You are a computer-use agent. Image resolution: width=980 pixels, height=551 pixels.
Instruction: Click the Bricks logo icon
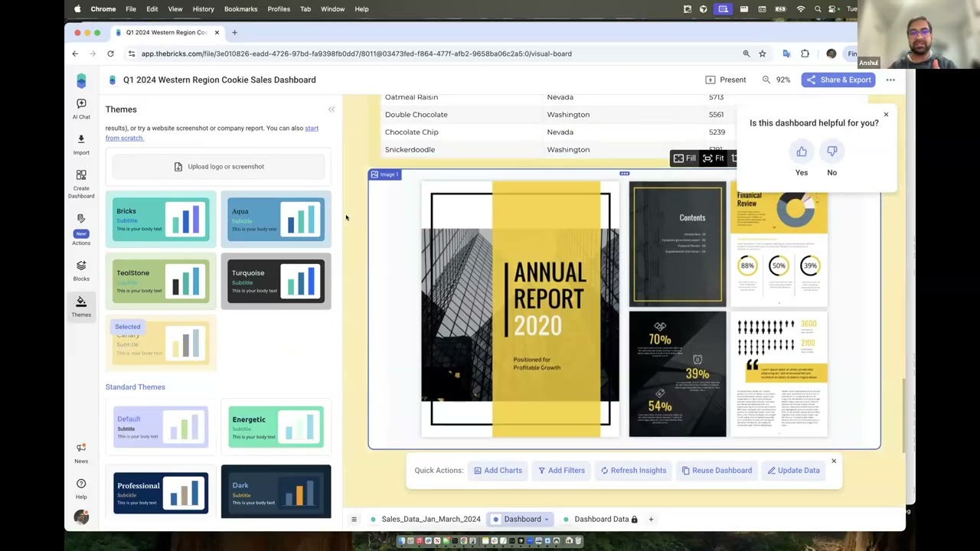coord(81,80)
